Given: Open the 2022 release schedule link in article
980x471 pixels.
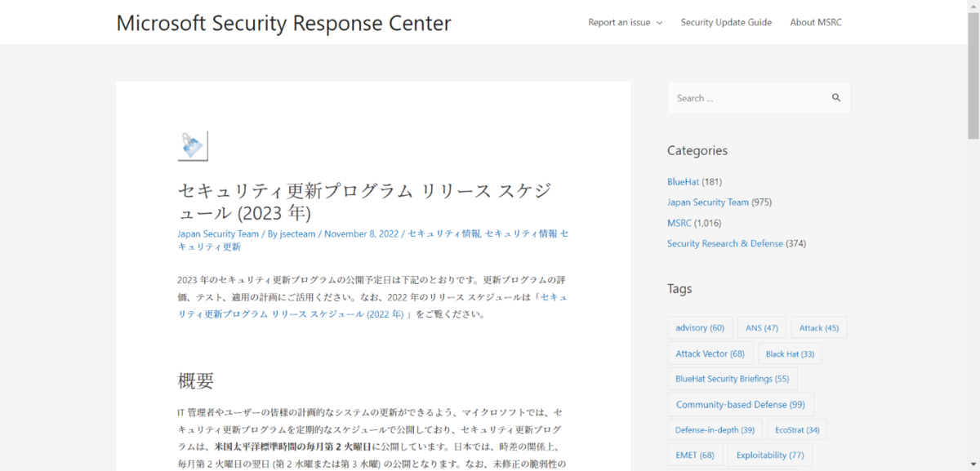Looking at the screenshot, I should (372, 305).
